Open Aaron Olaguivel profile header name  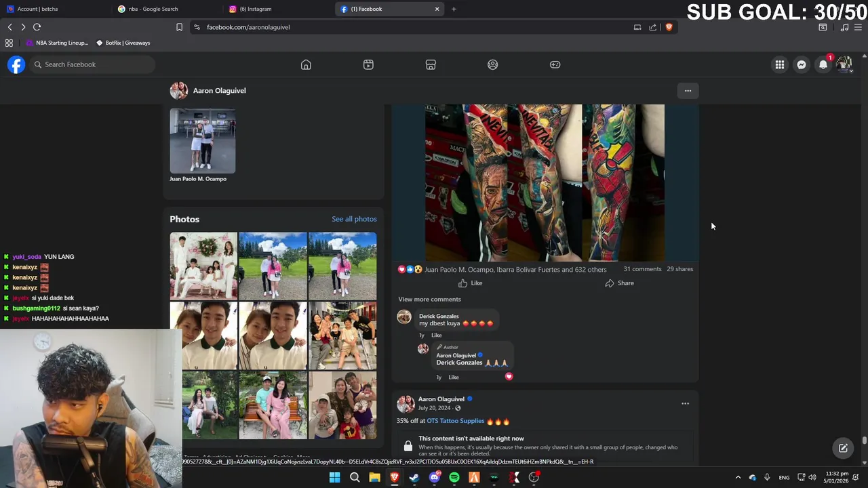[x=219, y=91]
